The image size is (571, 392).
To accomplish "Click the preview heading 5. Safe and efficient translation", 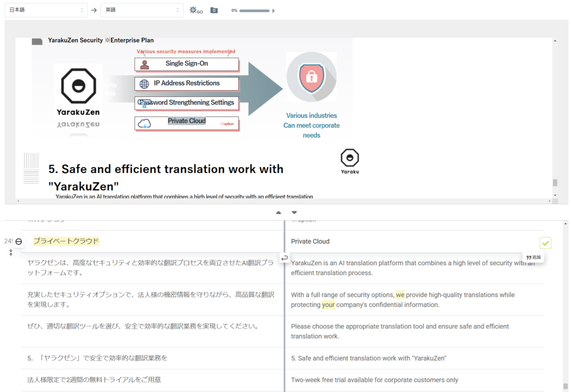I will pyautogui.click(x=166, y=177).
